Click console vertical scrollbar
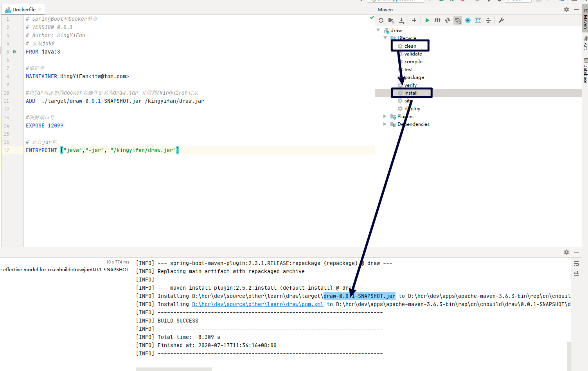 (569, 356)
